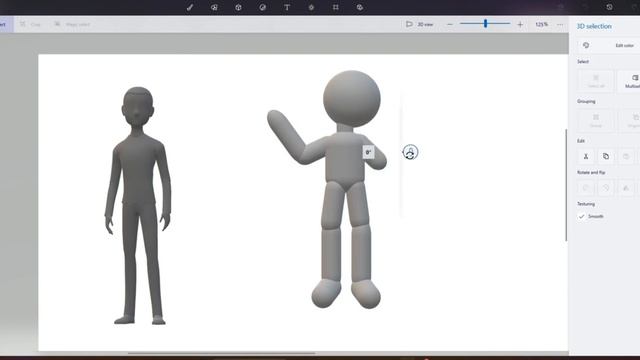The image size is (640, 360).
Task: Click the Paste icon under Edit
Action: coord(626,156)
